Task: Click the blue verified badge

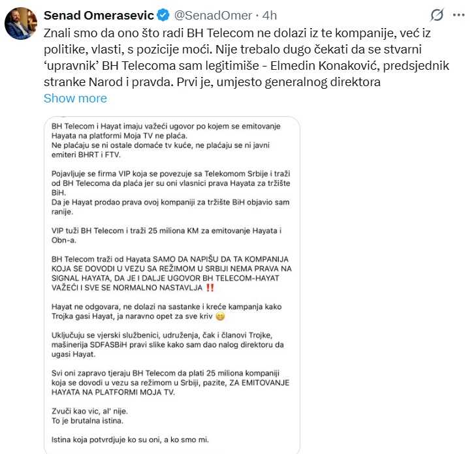Action: [x=163, y=15]
